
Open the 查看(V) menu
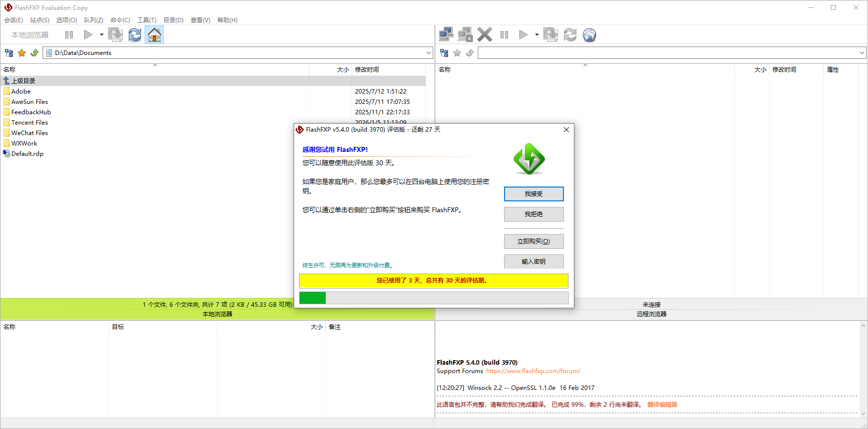point(201,20)
